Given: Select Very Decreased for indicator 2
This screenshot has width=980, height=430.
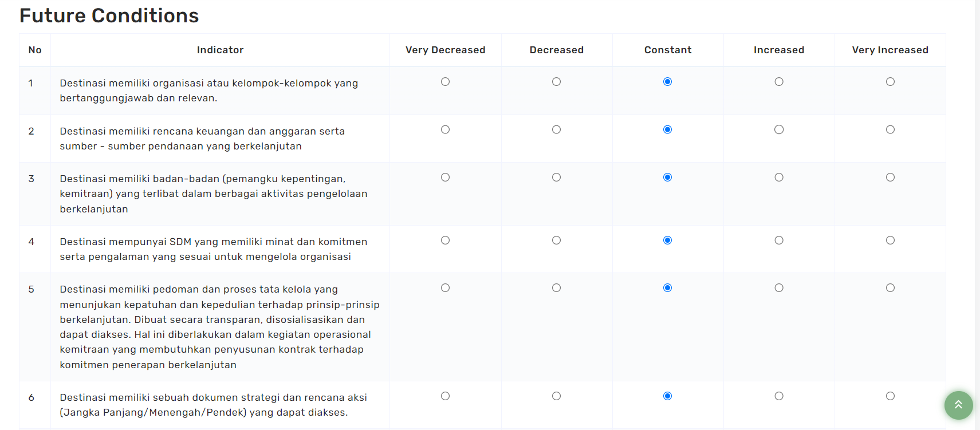Looking at the screenshot, I should point(445,129).
